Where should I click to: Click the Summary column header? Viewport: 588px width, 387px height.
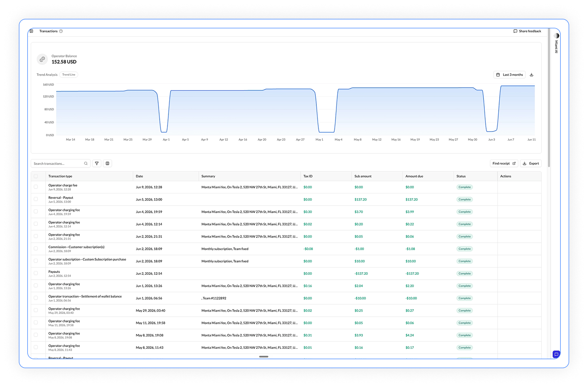[x=208, y=176]
